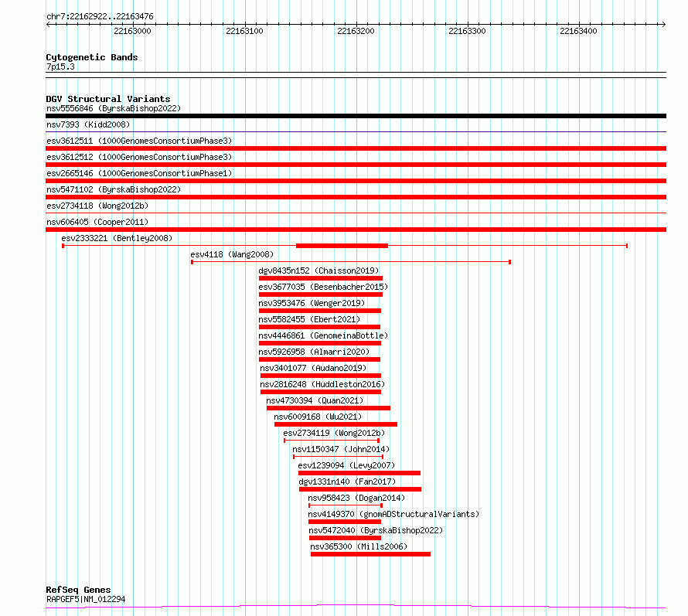688x616 pixels.
Task: Click esv2333221 (Bentley2008) variant label
Action: click(117, 238)
